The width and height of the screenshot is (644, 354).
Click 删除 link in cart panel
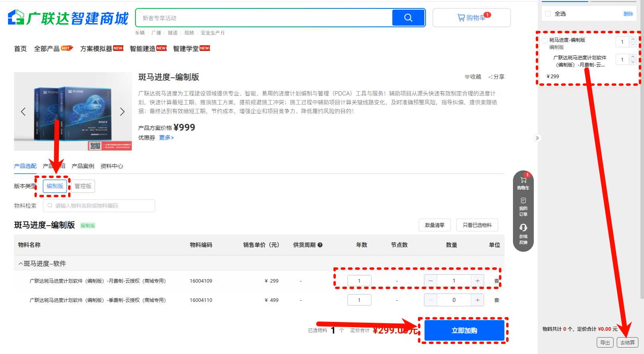tap(628, 14)
